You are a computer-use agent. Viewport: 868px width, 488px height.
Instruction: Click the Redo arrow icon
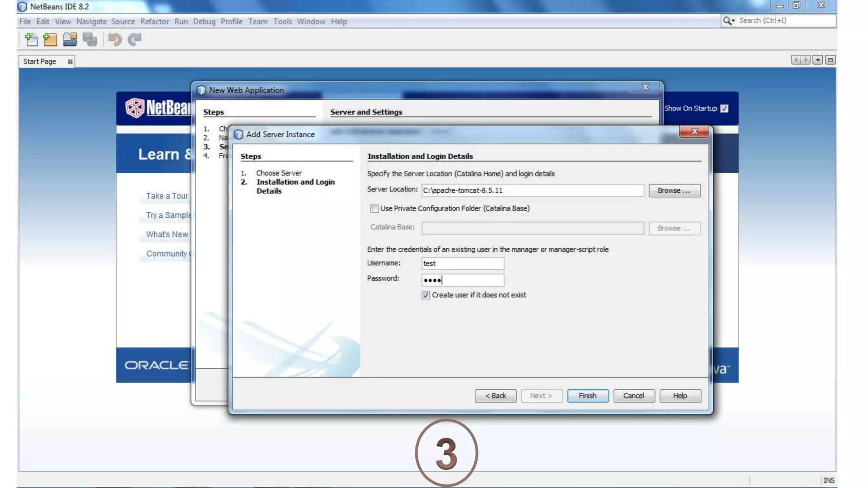click(x=134, y=39)
